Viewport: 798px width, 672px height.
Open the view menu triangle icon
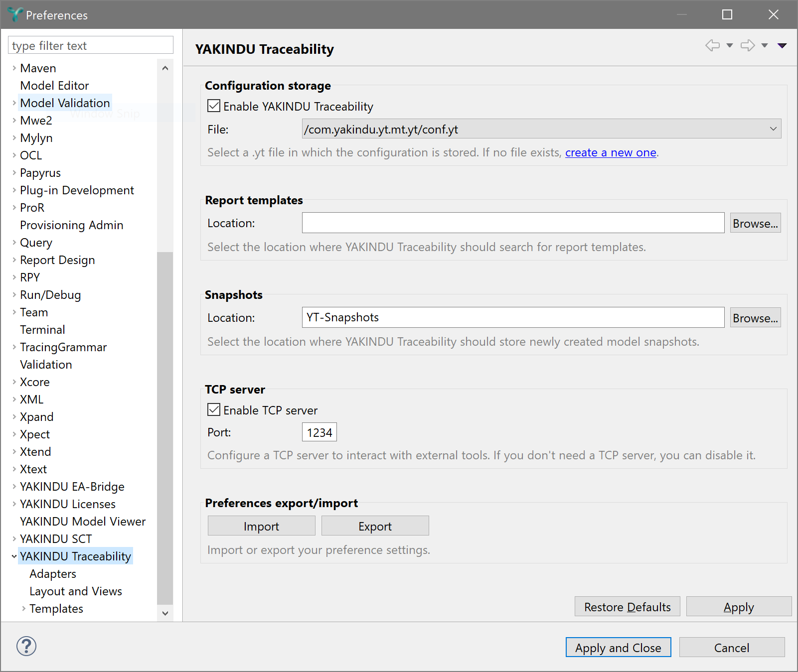782,45
